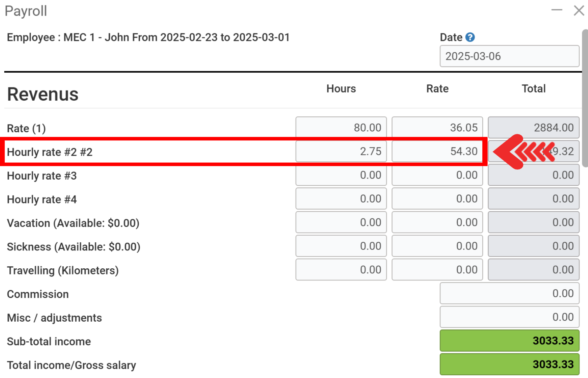Focus the Hourly rate #4 hours field
The height and width of the screenshot is (378, 588).
(x=341, y=199)
